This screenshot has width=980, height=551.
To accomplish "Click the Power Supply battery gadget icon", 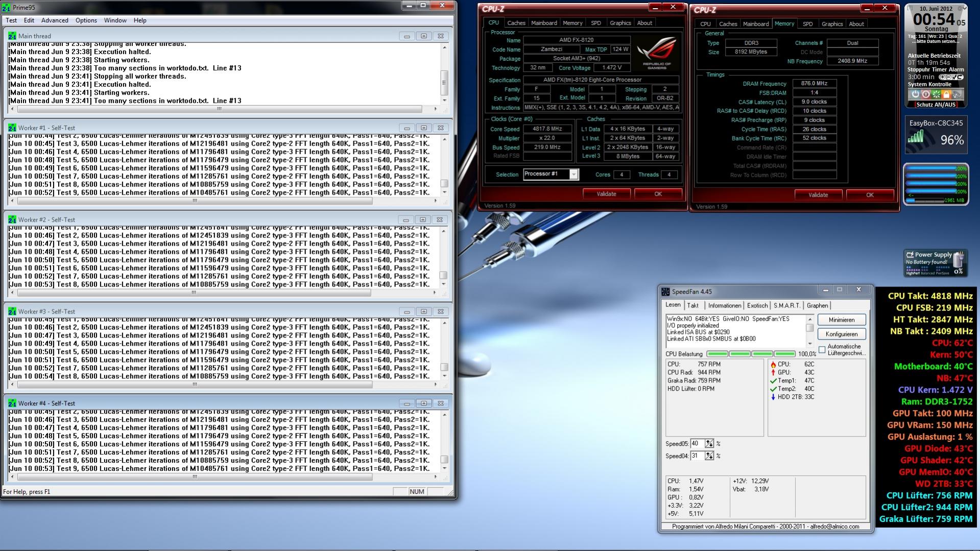I will (x=959, y=259).
